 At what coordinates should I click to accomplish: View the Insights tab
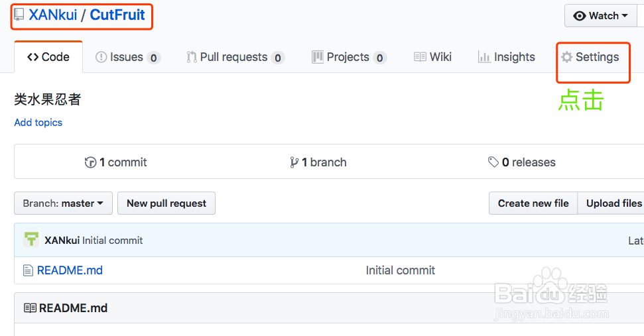(506, 57)
